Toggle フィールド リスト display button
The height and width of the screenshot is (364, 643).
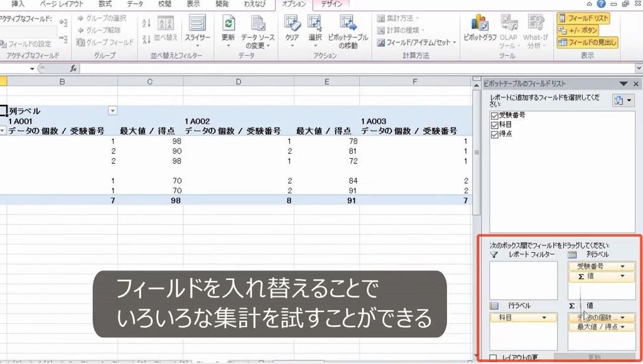pyautogui.click(x=583, y=18)
